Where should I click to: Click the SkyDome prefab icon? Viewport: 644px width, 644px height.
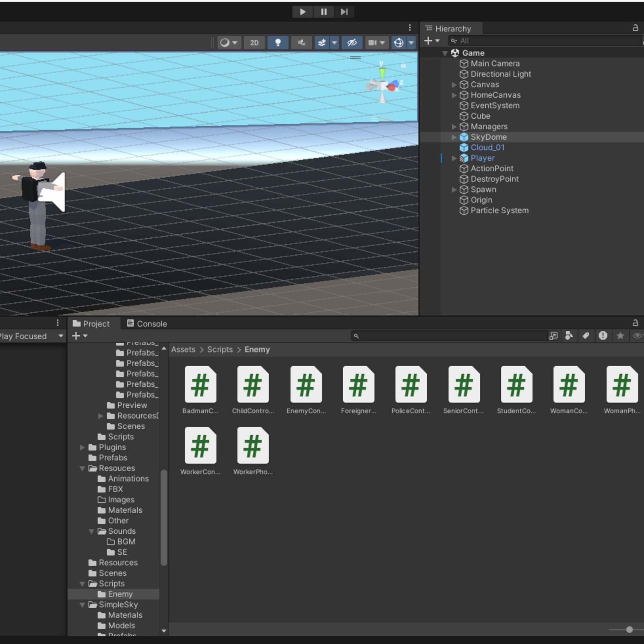[x=464, y=137]
